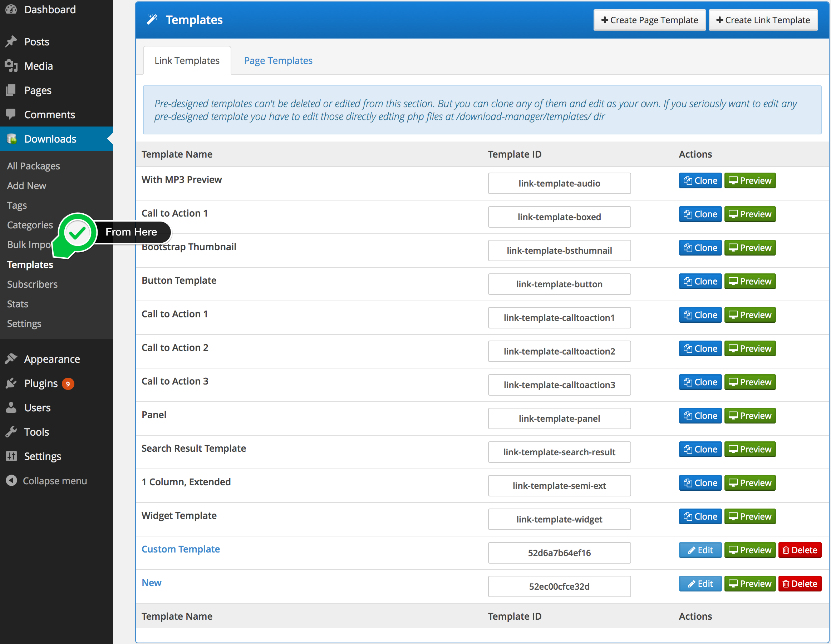Switch to the Page Templates tab

(x=278, y=60)
